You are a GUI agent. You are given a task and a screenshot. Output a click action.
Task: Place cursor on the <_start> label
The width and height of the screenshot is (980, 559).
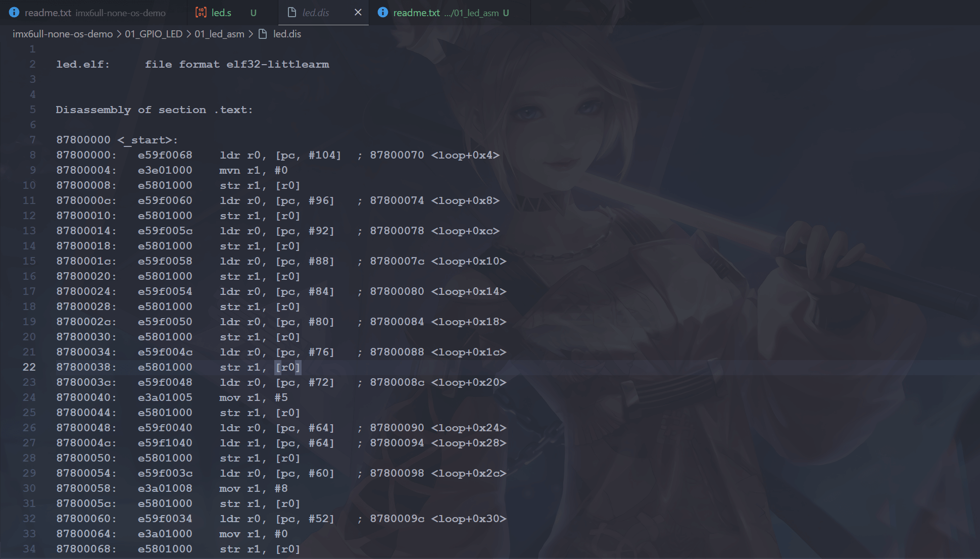147,140
